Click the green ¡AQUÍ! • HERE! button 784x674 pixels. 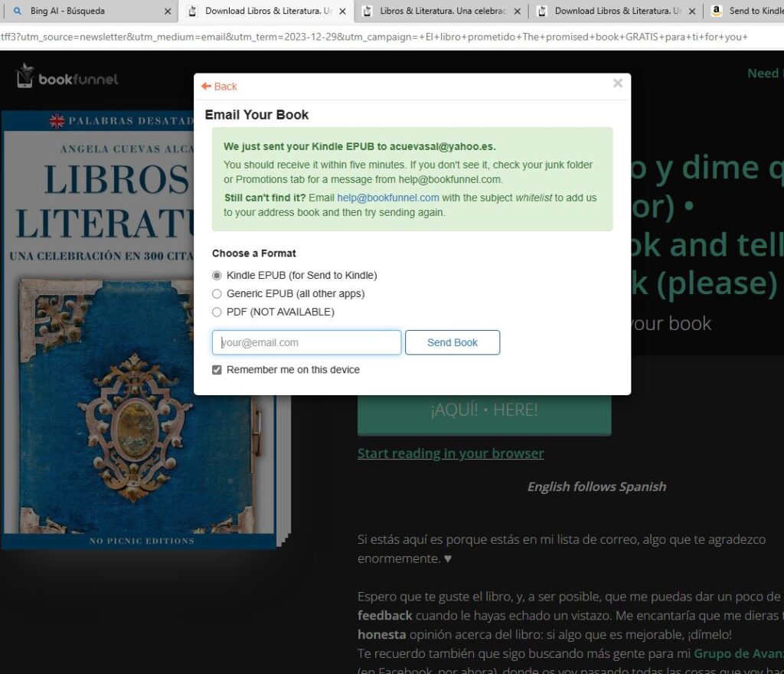(x=484, y=411)
